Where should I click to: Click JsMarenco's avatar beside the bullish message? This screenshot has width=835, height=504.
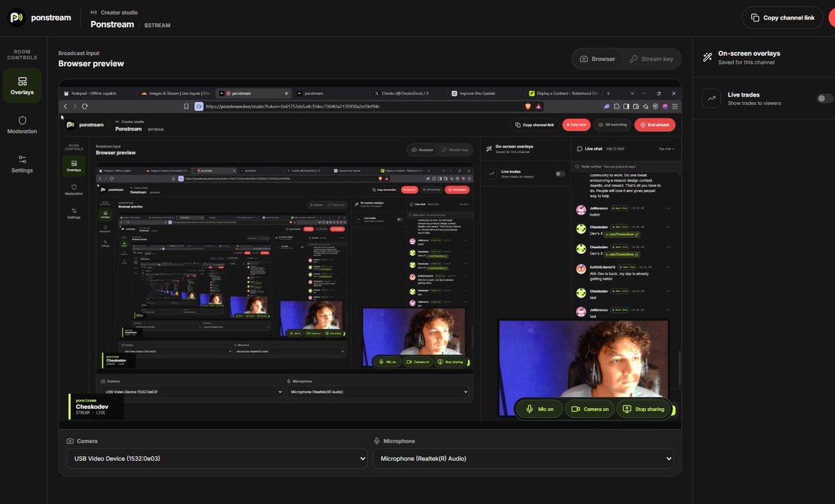(581, 210)
